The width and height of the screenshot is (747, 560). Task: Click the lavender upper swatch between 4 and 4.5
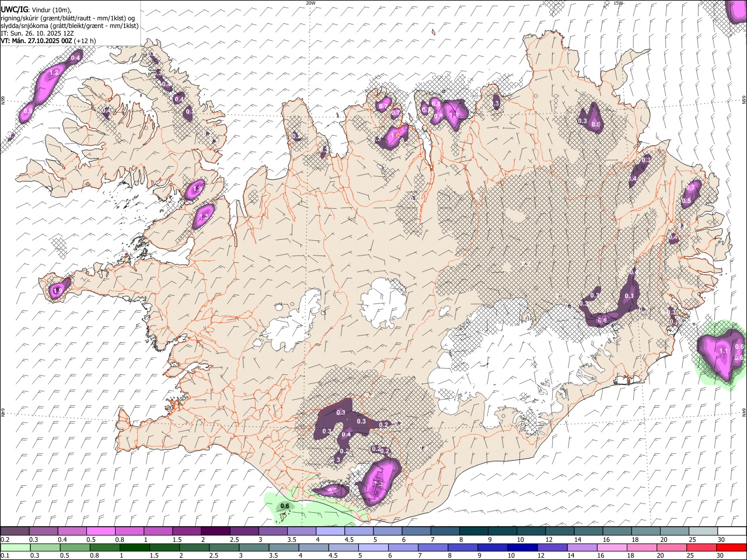330,531
